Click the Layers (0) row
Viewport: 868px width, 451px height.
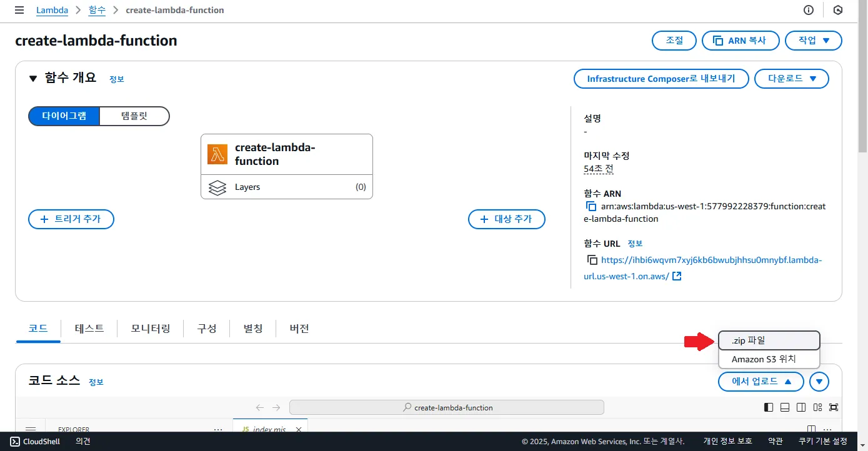[287, 187]
